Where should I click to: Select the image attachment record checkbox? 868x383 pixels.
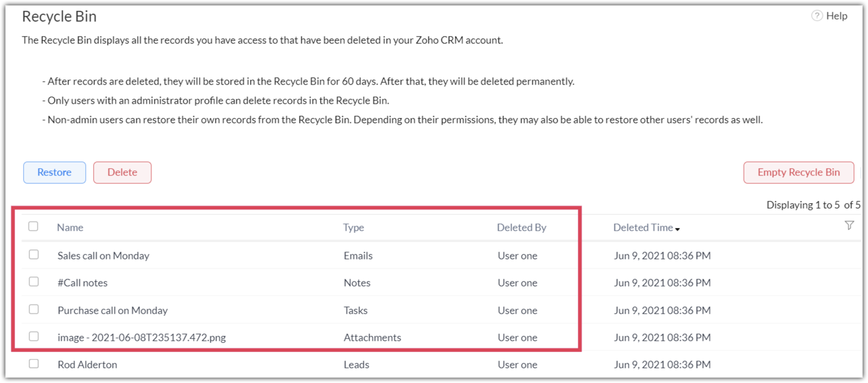pos(34,337)
